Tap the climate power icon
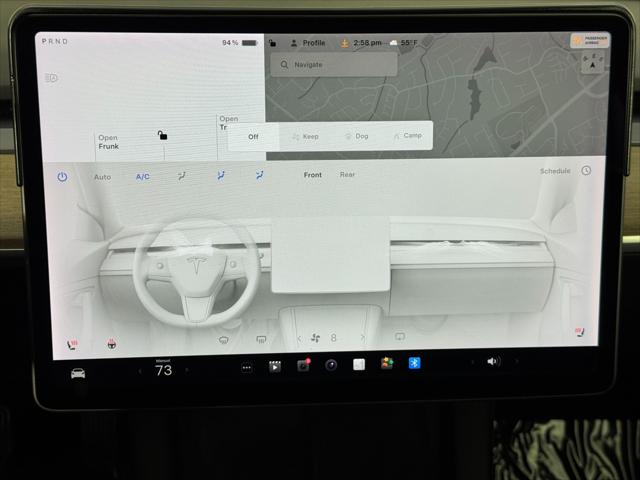Image resolution: width=640 pixels, height=480 pixels. 62,177
